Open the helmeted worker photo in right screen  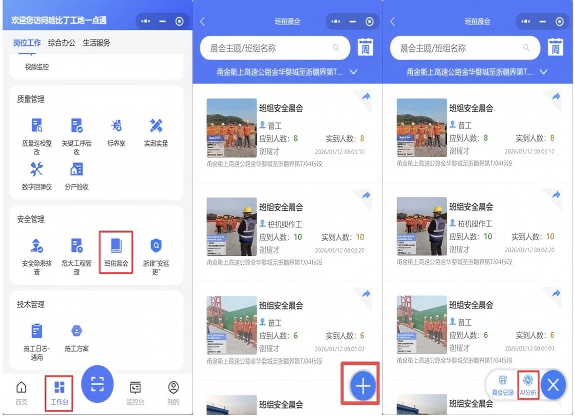[x=422, y=226]
